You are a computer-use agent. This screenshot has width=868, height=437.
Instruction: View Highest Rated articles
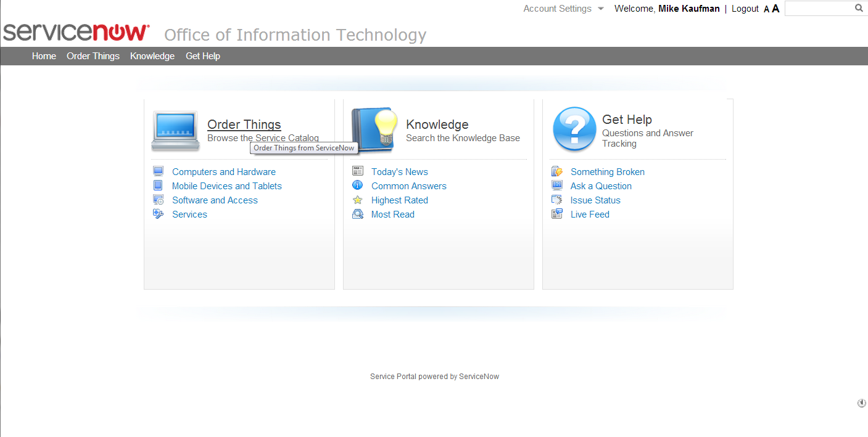tap(400, 200)
